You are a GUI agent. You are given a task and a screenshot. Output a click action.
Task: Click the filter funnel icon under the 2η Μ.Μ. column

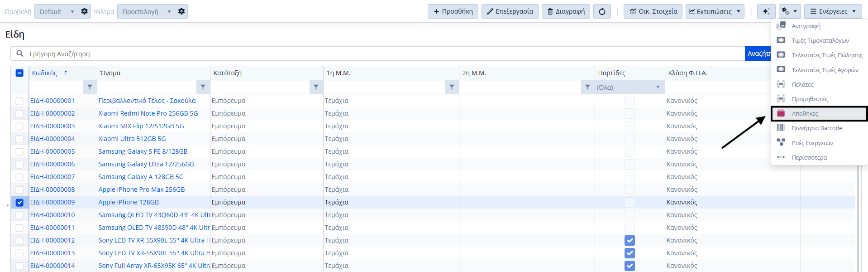tap(587, 87)
